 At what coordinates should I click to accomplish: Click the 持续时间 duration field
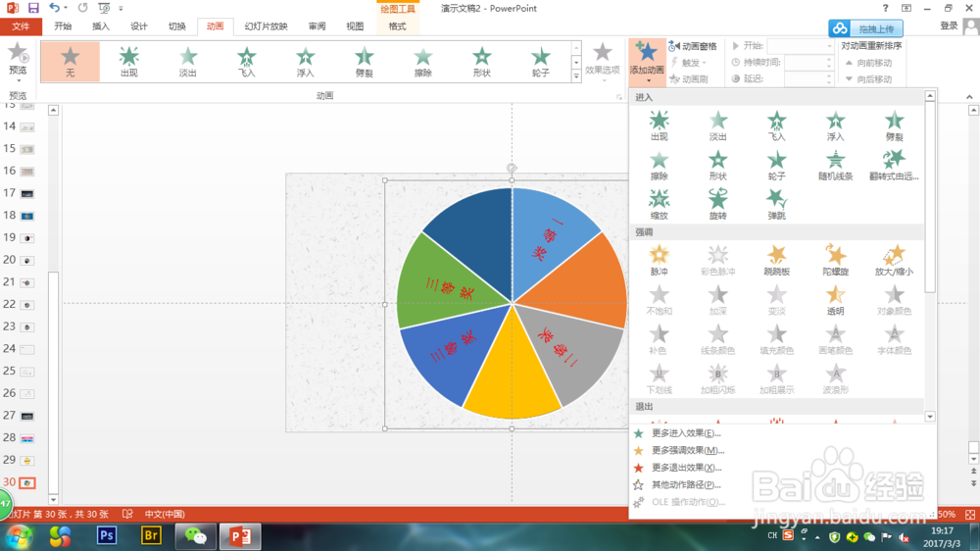(808, 63)
